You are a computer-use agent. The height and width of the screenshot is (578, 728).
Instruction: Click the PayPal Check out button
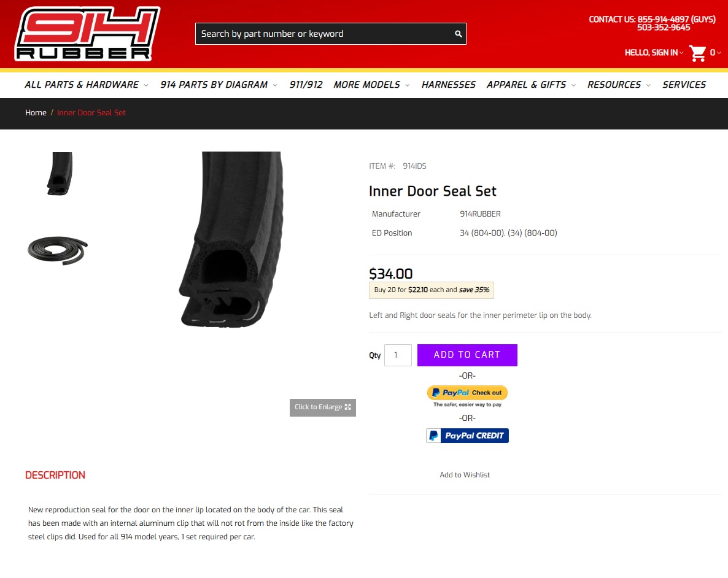[467, 393]
